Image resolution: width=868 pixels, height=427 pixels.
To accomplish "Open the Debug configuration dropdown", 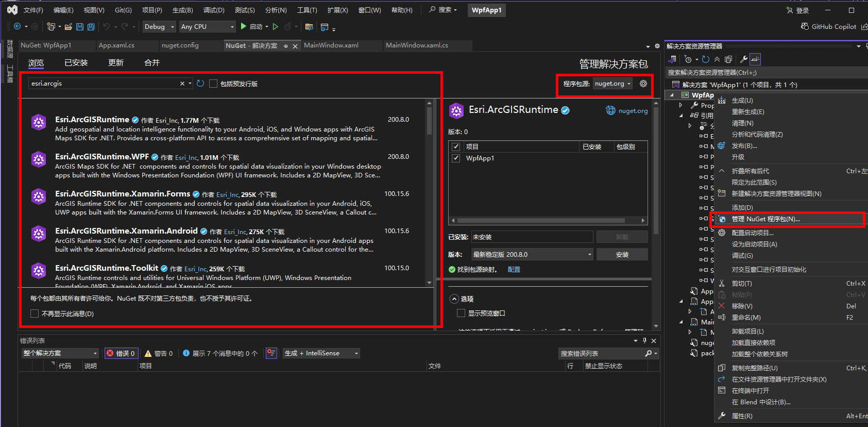I will click(x=159, y=26).
